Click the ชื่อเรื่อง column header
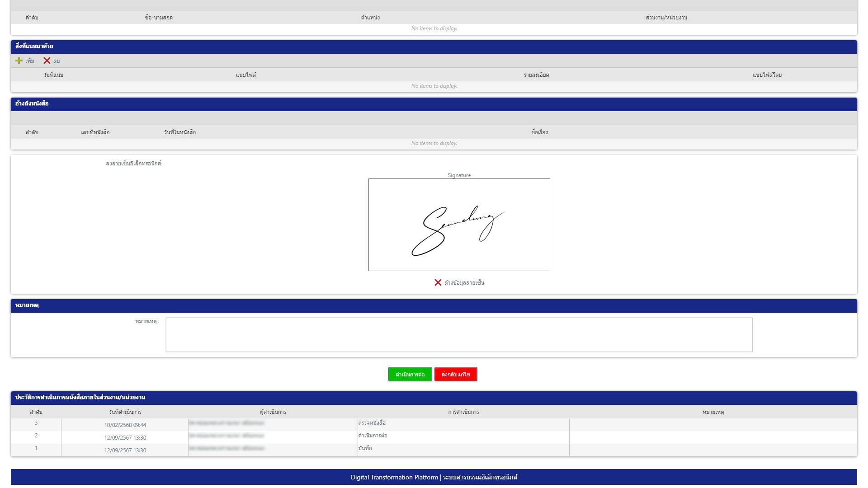The height and width of the screenshot is (488, 868). [539, 132]
